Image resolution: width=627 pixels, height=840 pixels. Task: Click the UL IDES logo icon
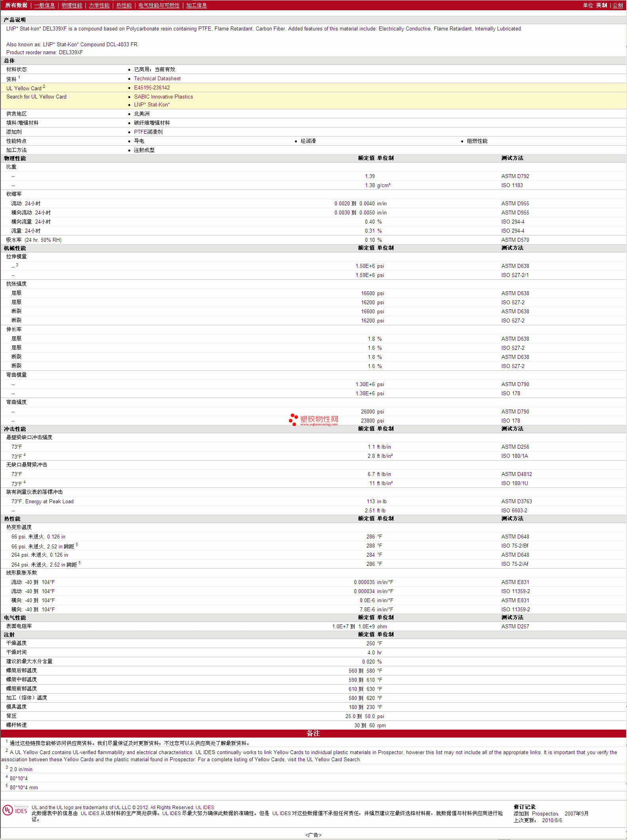[15, 810]
